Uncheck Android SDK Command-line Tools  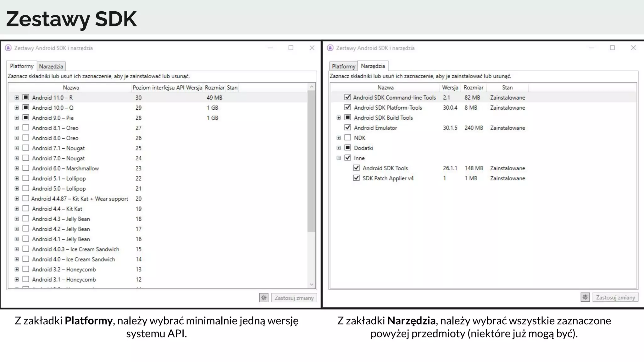347,97
